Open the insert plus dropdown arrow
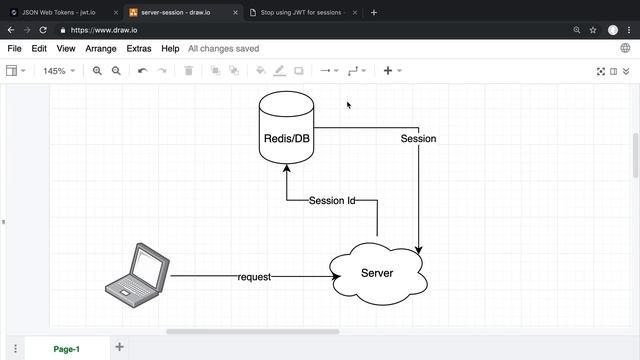640x360 pixels. (400, 71)
